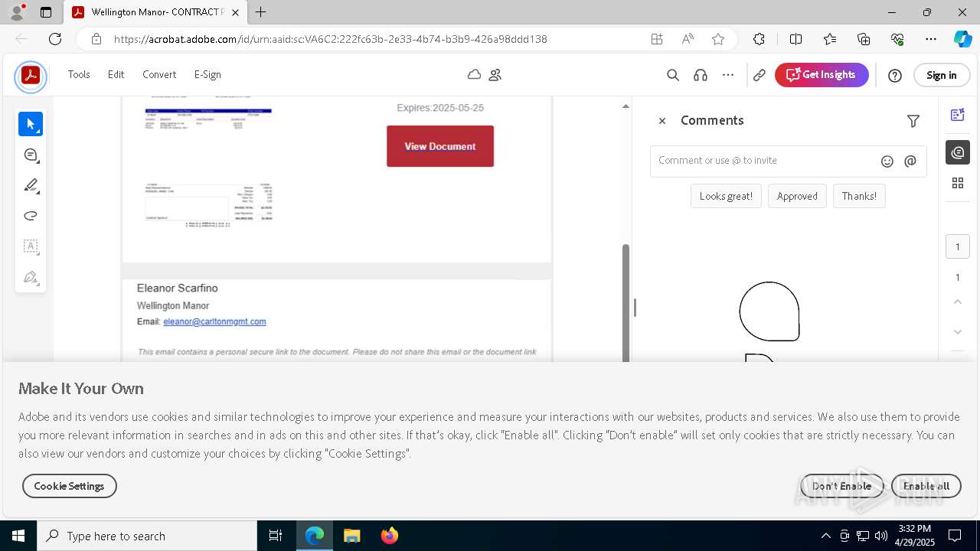Click the Wellington Manor browser tab
This screenshot has height=551, width=980.
click(x=157, y=12)
